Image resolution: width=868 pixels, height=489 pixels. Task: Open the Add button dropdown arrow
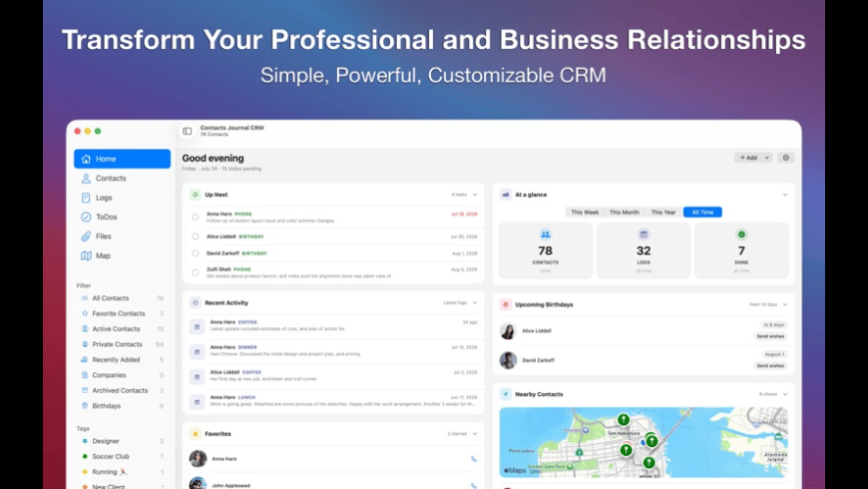(x=766, y=158)
